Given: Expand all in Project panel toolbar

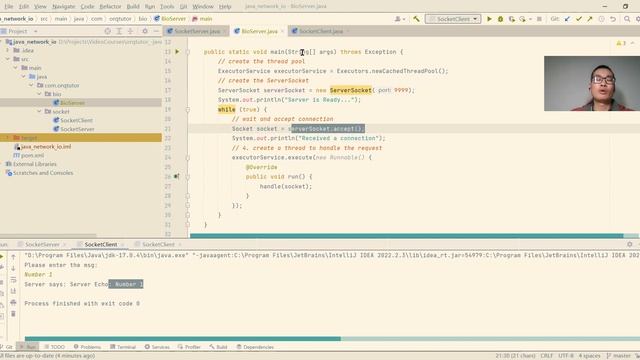Looking at the screenshot, I should pos(119,31).
